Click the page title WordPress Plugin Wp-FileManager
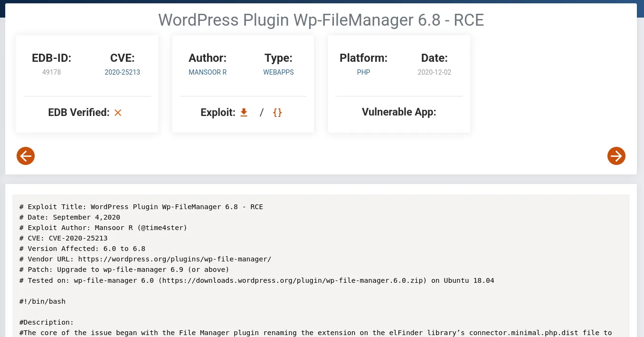The width and height of the screenshot is (644, 337). click(x=321, y=20)
